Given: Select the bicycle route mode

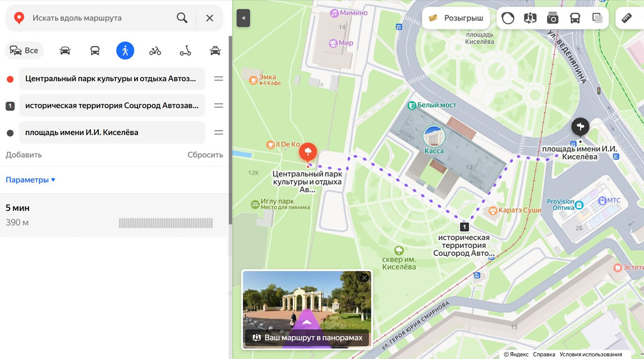Looking at the screenshot, I should click(155, 51).
